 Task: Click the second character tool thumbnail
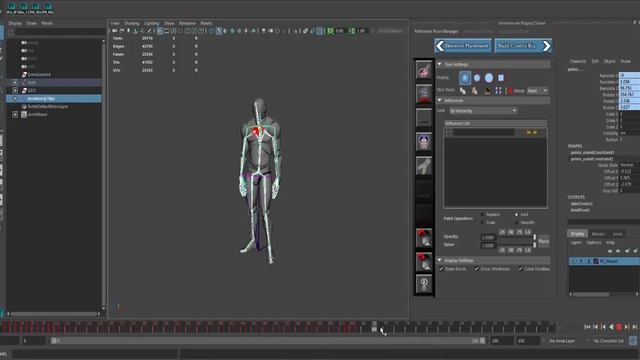[x=424, y=93]
